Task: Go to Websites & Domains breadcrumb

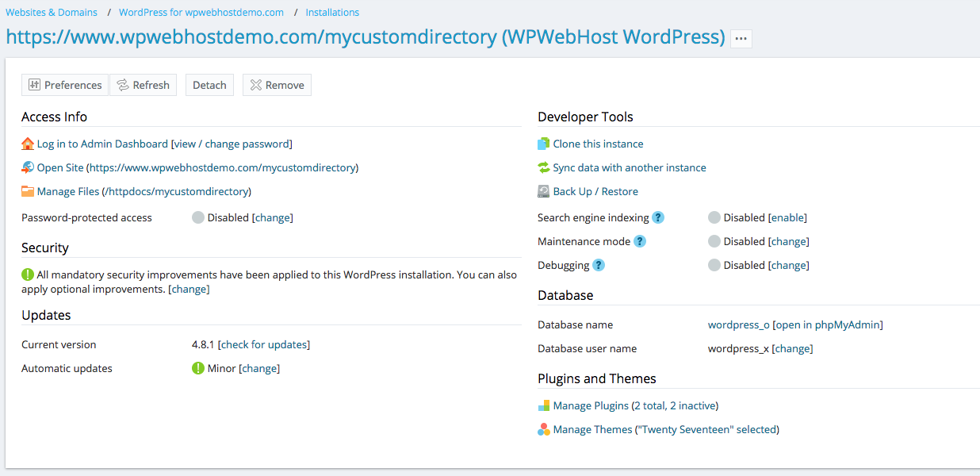Action: [x=52, y=13]
